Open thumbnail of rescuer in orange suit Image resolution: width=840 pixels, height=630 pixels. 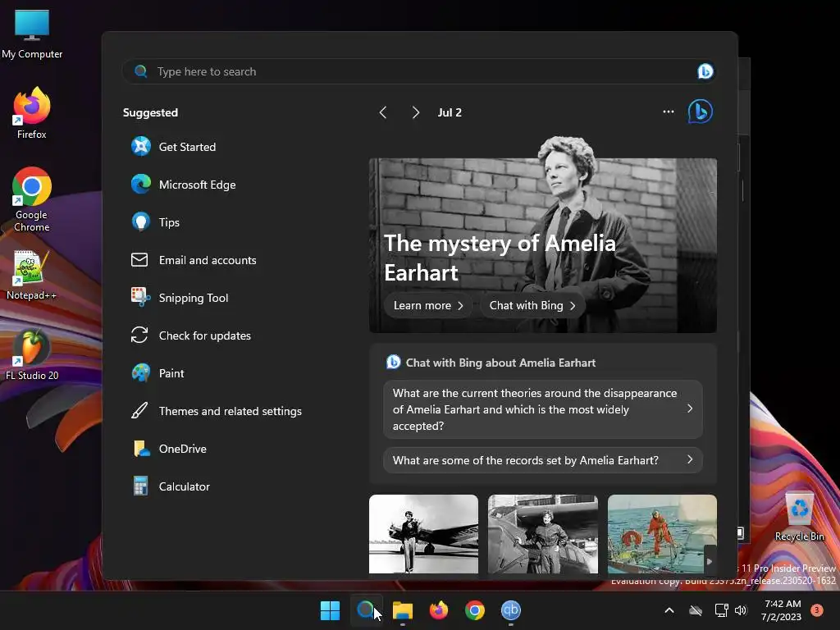(x=662, y=534)
